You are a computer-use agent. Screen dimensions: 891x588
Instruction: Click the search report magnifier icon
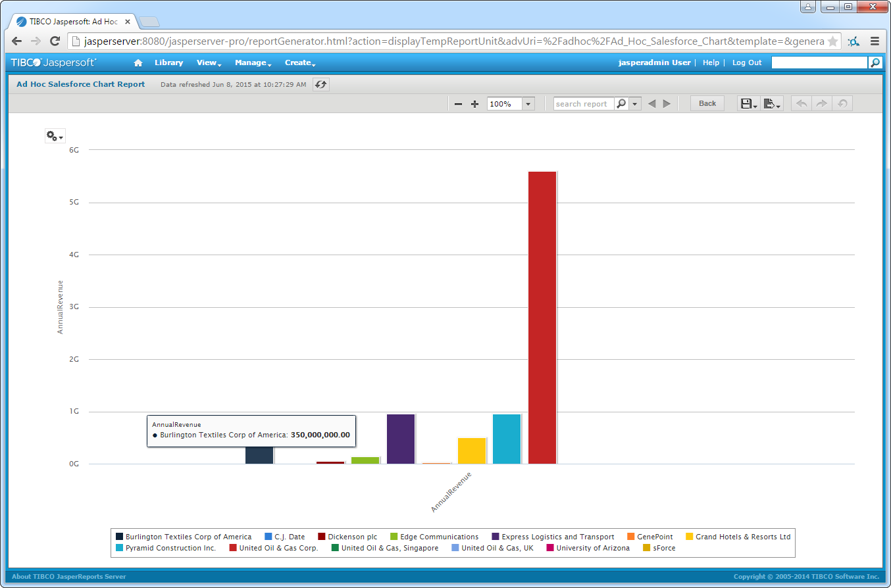point(621,104)
